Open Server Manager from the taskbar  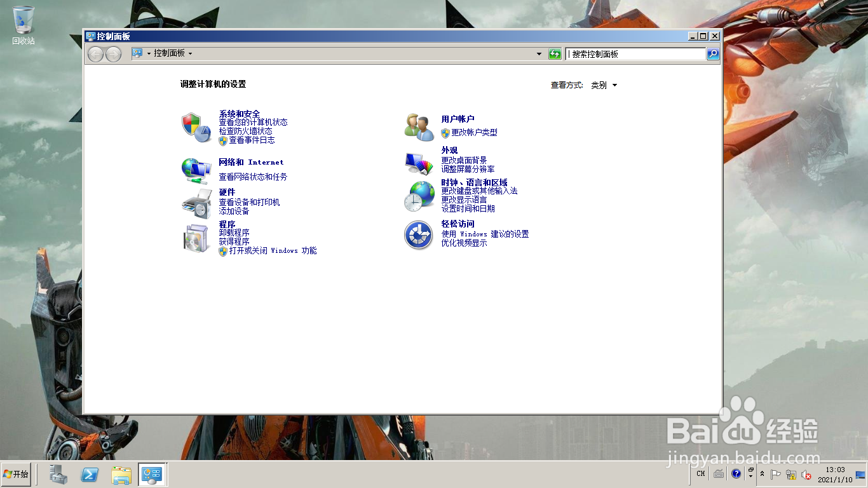(x=58, y=474)
